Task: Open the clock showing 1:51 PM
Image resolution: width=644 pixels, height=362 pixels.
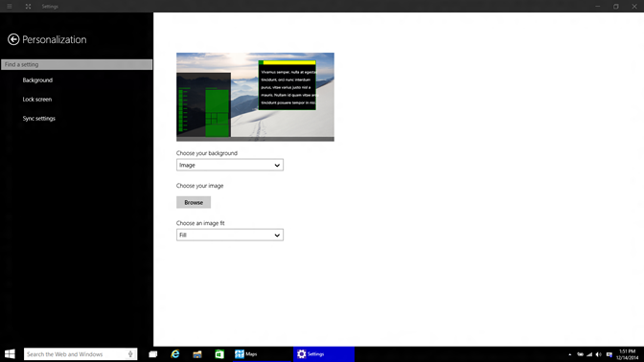Action: point(627,354)
